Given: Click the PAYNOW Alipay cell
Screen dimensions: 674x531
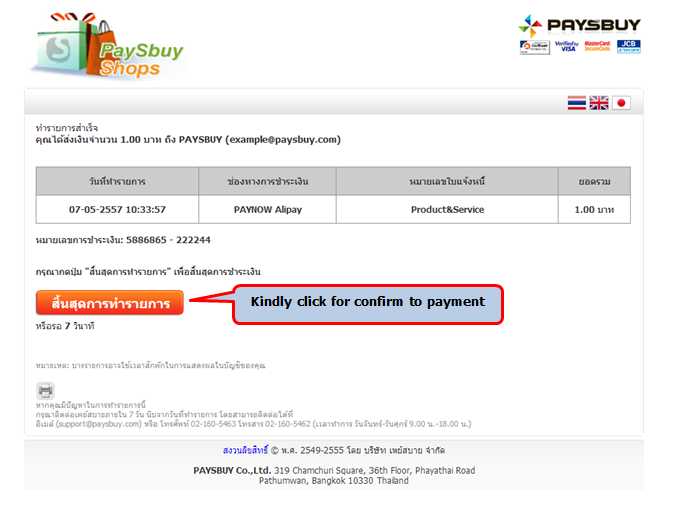Looking at the screenshot, I should (268, 210).
